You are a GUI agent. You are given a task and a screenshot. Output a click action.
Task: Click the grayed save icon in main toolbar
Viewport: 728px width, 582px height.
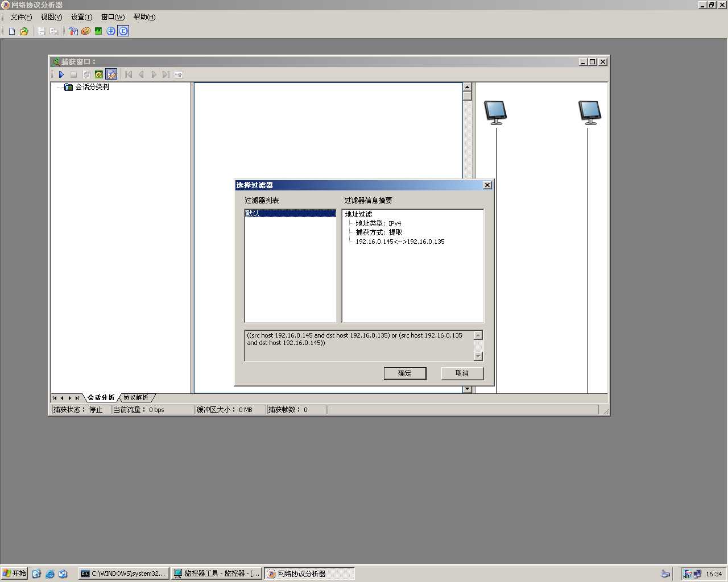(41, 31)
